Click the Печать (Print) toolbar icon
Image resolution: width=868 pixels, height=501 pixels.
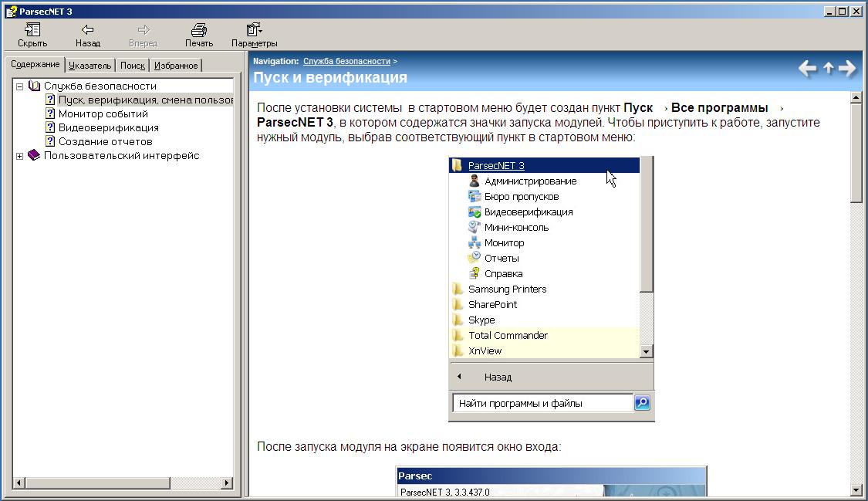point(199,35)
